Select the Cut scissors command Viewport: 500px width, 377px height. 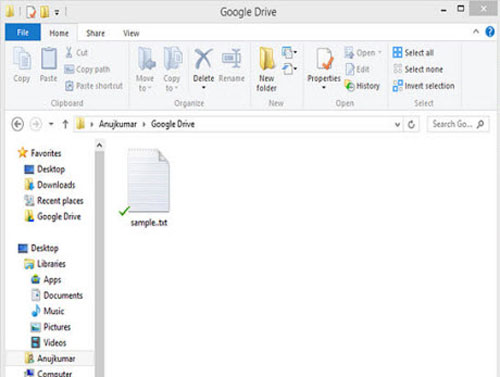pyautogui.click(x=76, y=52)
